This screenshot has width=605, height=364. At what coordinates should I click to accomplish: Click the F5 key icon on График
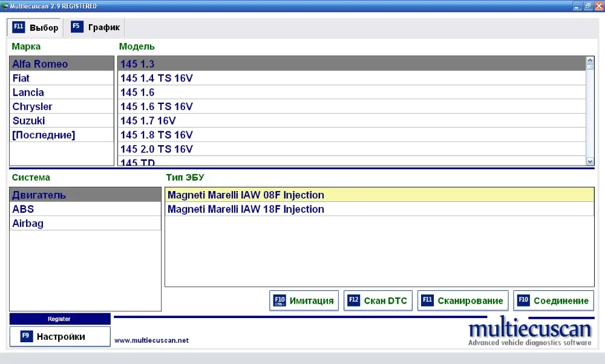77,27
